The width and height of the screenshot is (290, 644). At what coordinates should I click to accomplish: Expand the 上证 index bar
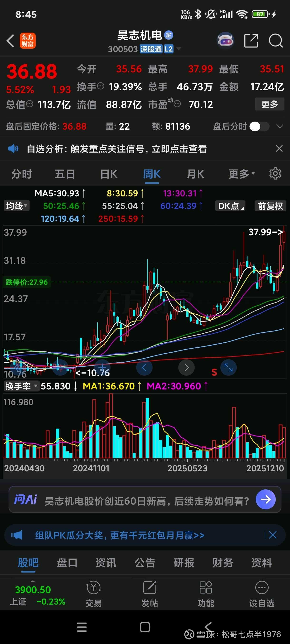33,582
